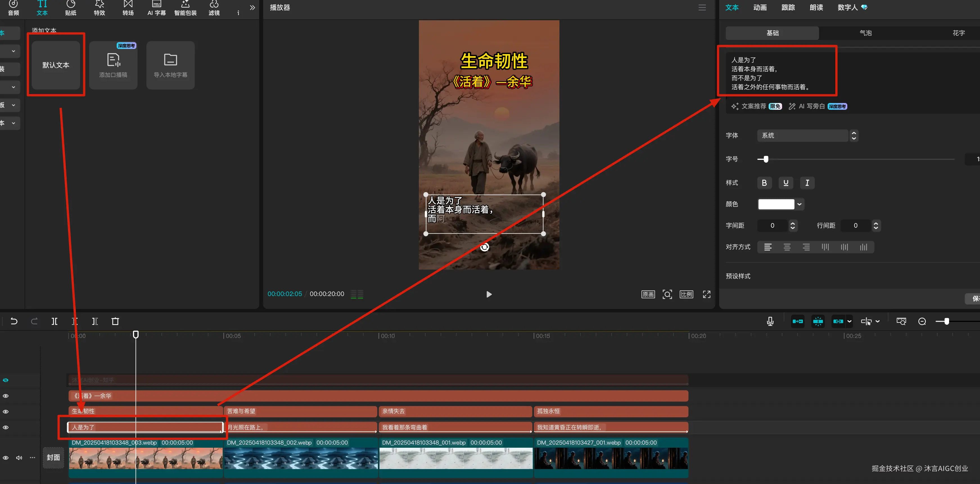Zoom out timeline with minus icon
Viewport: 980px width, 484px height.
point(922,321)
